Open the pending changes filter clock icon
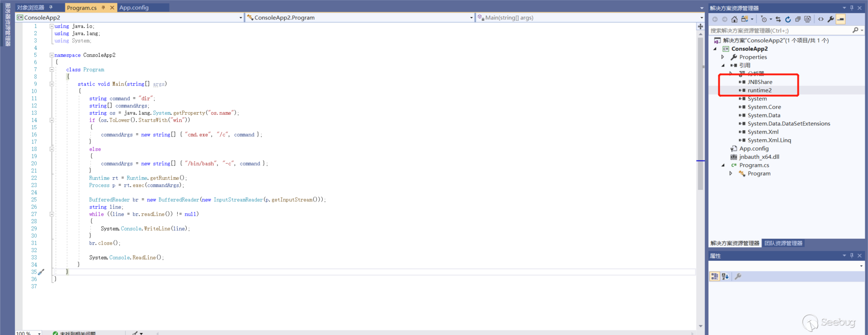Viewport: 868px width, 335px height. (764, 19)
